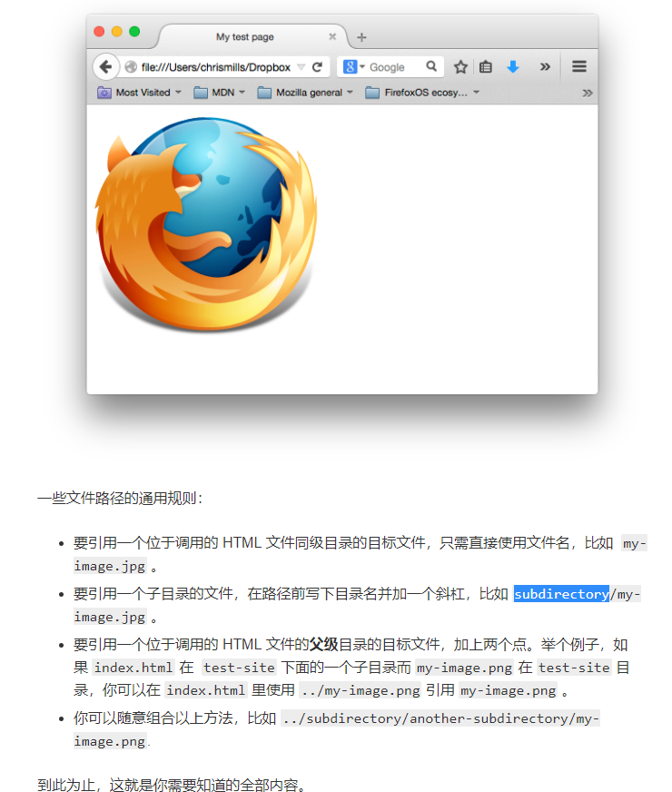Open the Firefox hamburger menu
The width and height of the screenshot is (672, 792).
(x=578, y=66)
